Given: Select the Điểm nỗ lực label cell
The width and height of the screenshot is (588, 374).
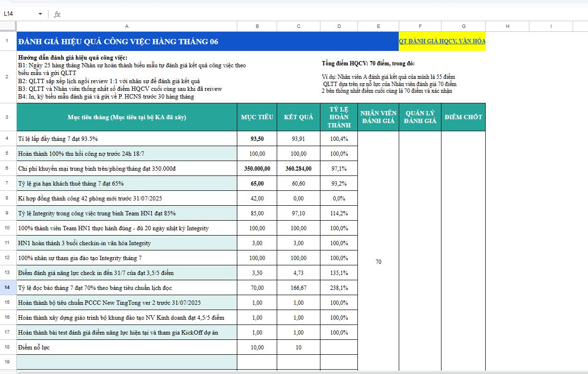Looking at the screenshot, I should pos(127,347).
